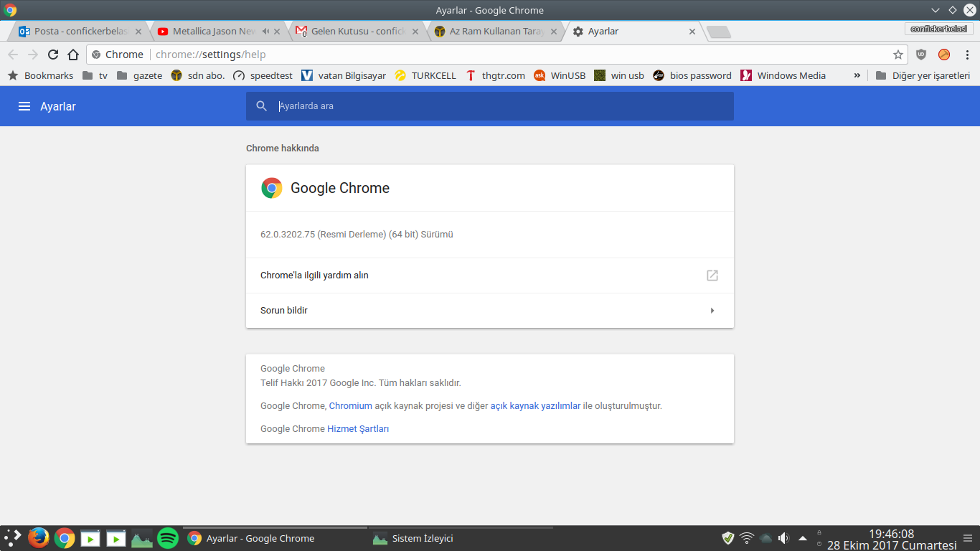Open the window menu Chrome icon in titlebar

(10, 10)
